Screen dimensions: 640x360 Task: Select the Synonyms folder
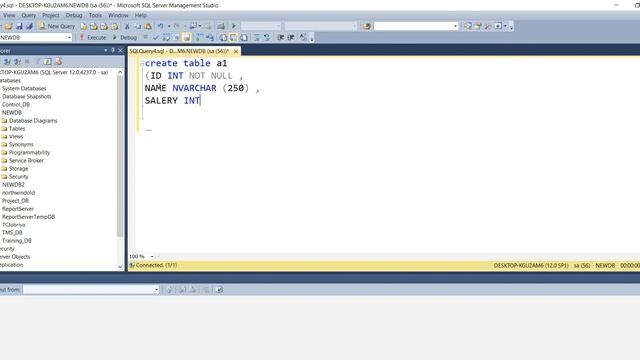[21, 144]
